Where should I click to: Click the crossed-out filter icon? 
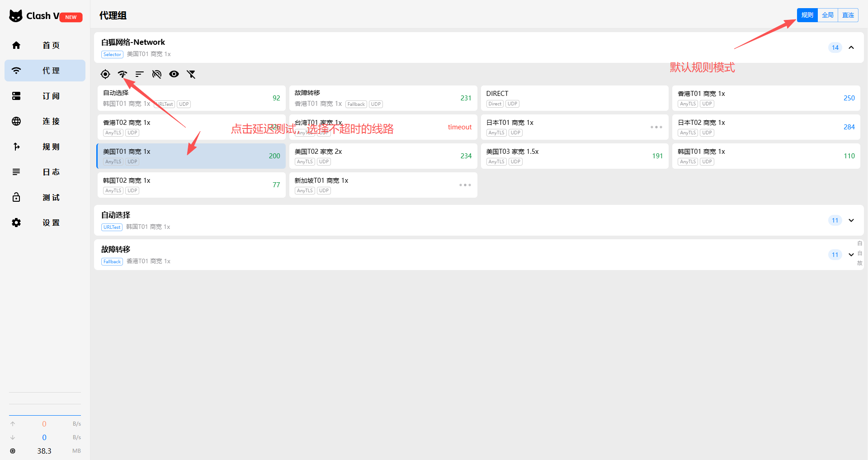[191, 74]
